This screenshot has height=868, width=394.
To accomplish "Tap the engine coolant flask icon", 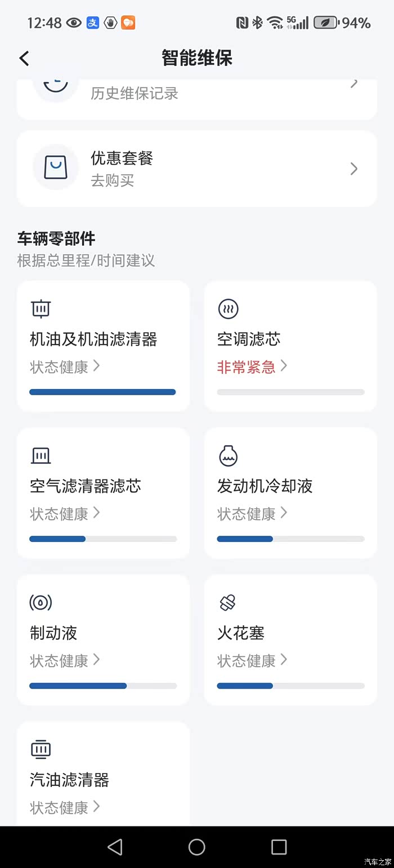I will pyautogui.click(x=228, y=455).
